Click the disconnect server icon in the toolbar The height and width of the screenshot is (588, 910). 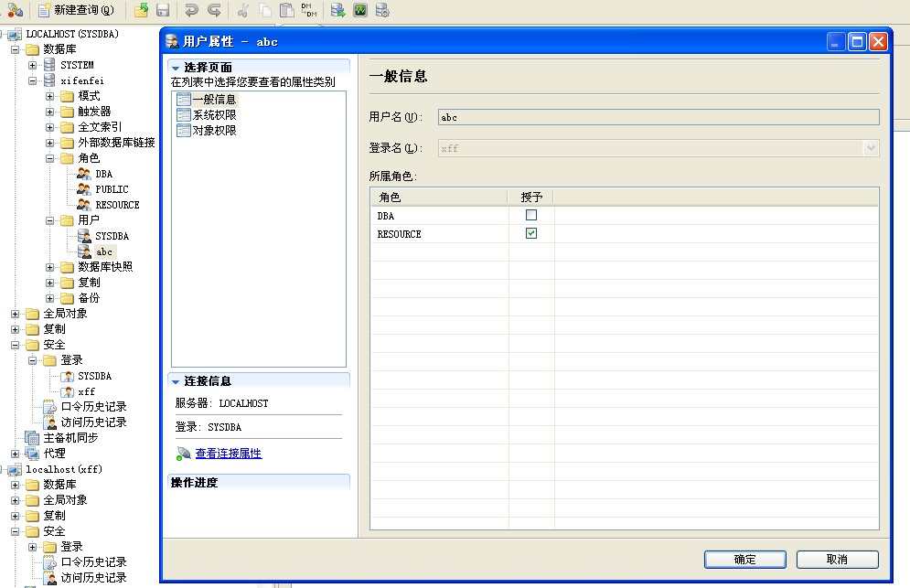[15, 10]
